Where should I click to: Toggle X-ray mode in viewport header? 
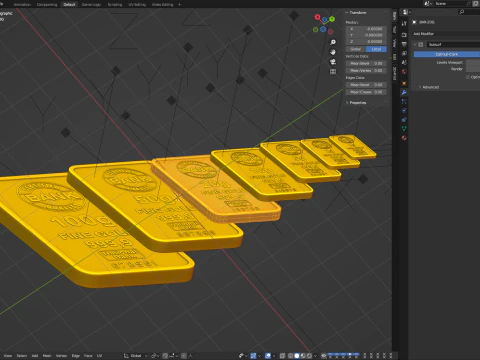(283, 356)
